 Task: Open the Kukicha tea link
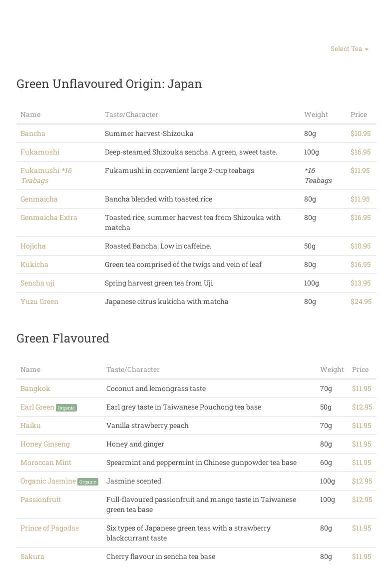(x=34, y=264)
